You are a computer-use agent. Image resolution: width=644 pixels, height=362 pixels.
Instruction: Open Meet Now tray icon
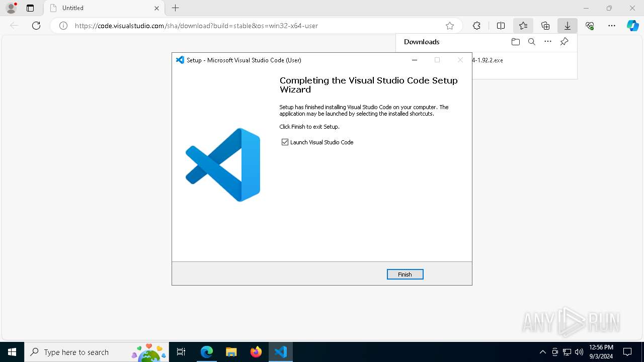tap(555, 352)
